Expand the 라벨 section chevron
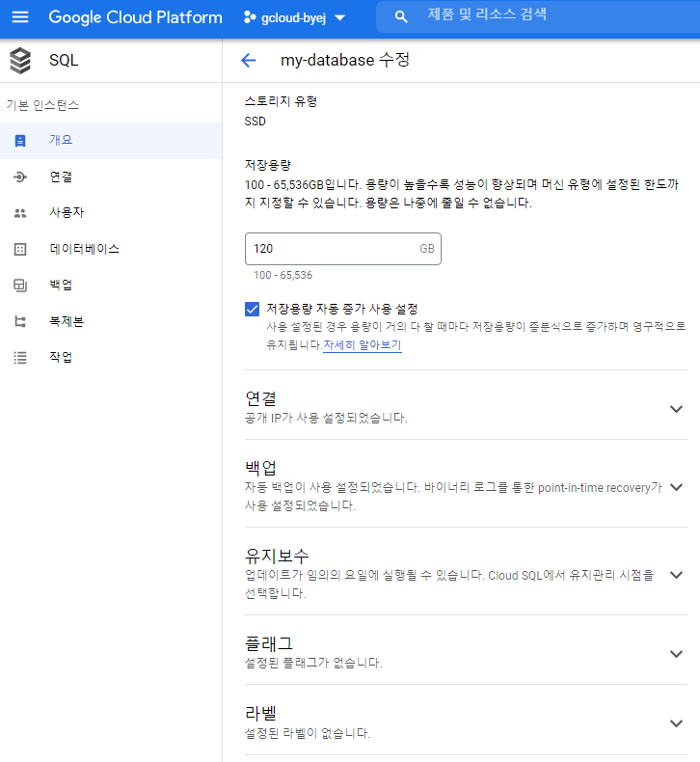700x762 pixels. pyautogui.click(x=676, y=723)
